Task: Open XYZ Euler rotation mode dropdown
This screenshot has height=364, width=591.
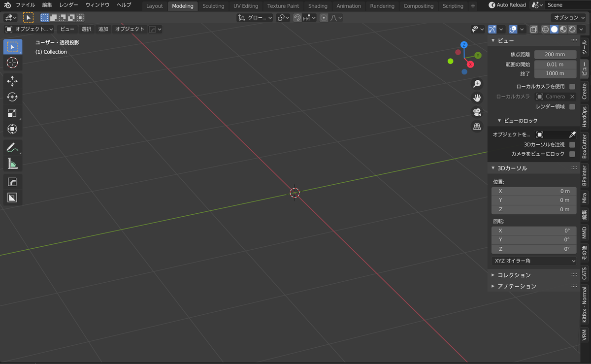Action: 534,261
